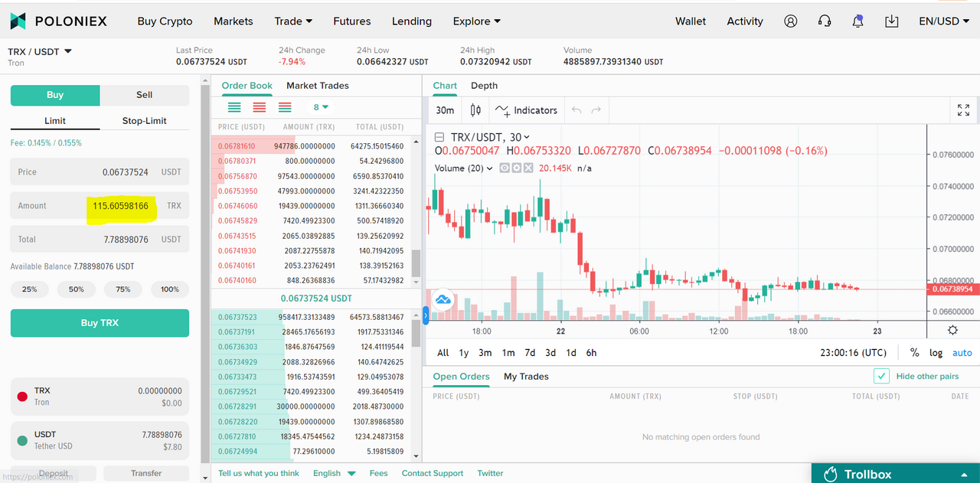
Task: Open Contact Support link
Action: [x=433, y=473]
